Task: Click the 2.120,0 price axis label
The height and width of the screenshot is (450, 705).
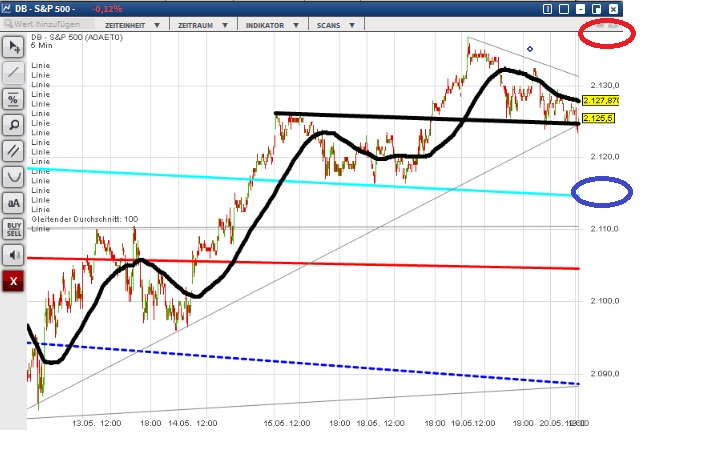Action: (605, 156)
